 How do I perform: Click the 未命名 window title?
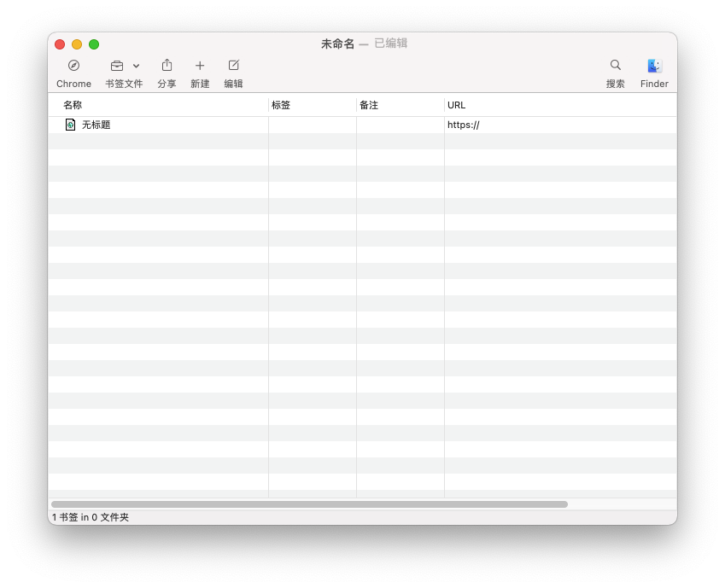click(337, 44)
